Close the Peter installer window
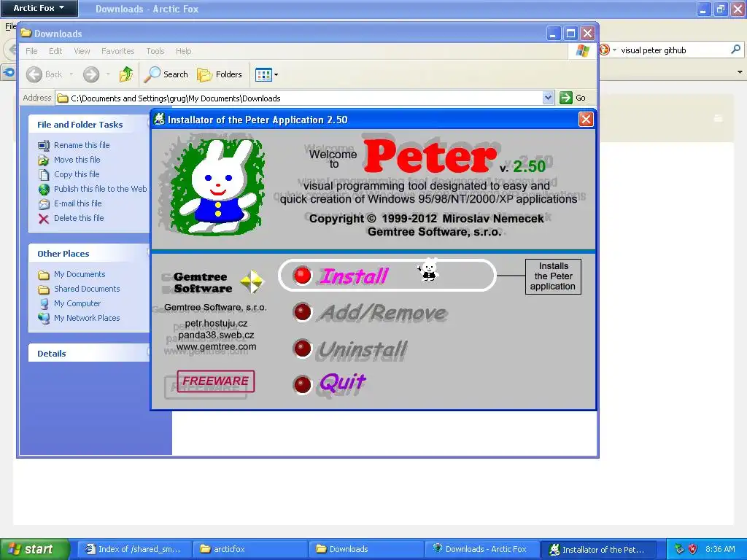This screenshot has height=560, width=747. point(586,119)
